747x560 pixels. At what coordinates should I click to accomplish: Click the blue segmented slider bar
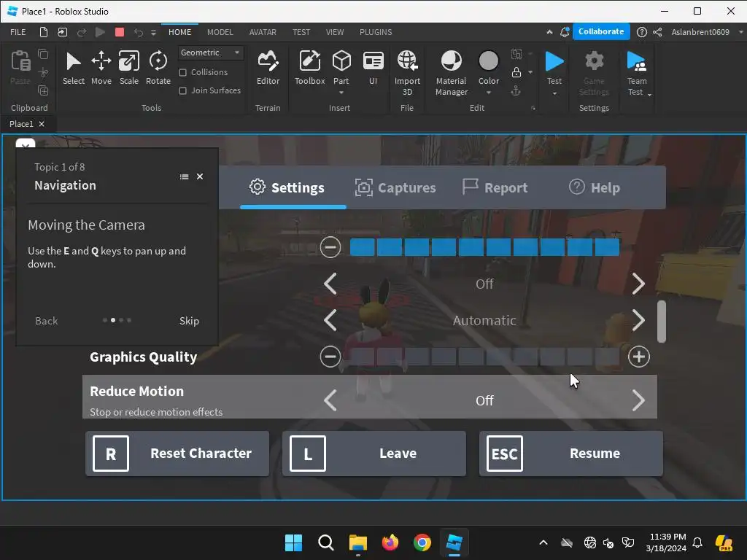click(x=484, y=247)
